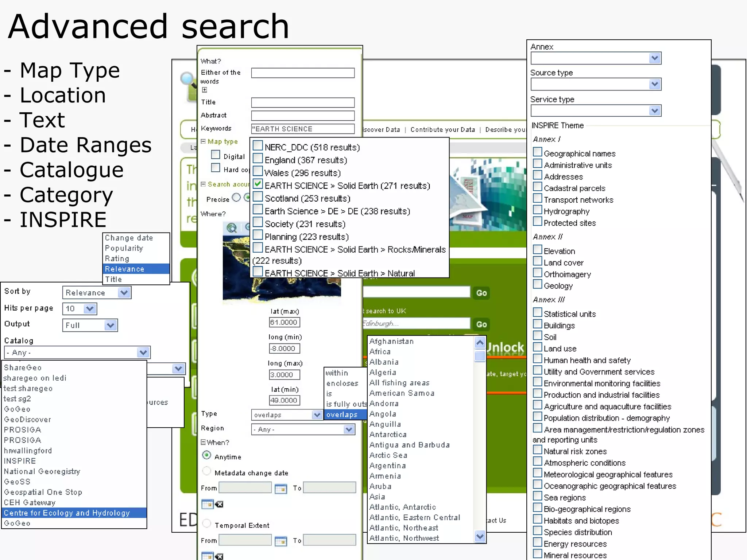Screen dimensions: 747x560
Task: Select the Temporal Extent radio button
Action: click(x=206, y=524)
